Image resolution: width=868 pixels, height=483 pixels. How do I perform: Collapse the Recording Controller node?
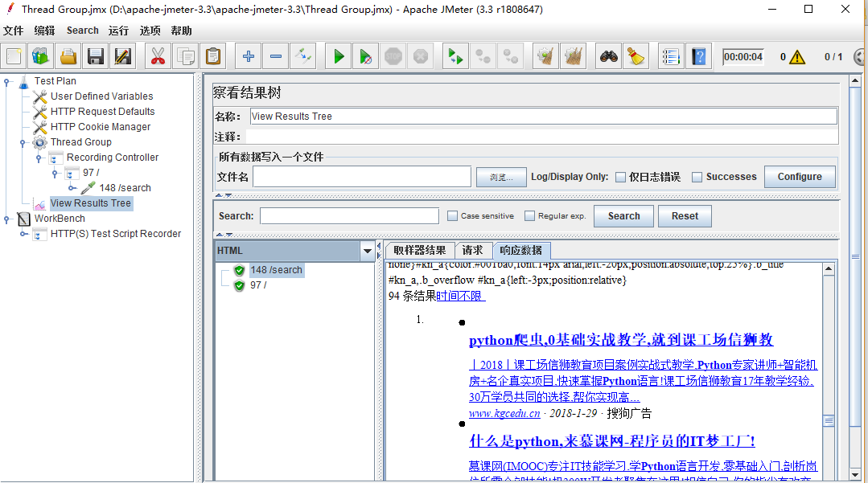(39, 158)
